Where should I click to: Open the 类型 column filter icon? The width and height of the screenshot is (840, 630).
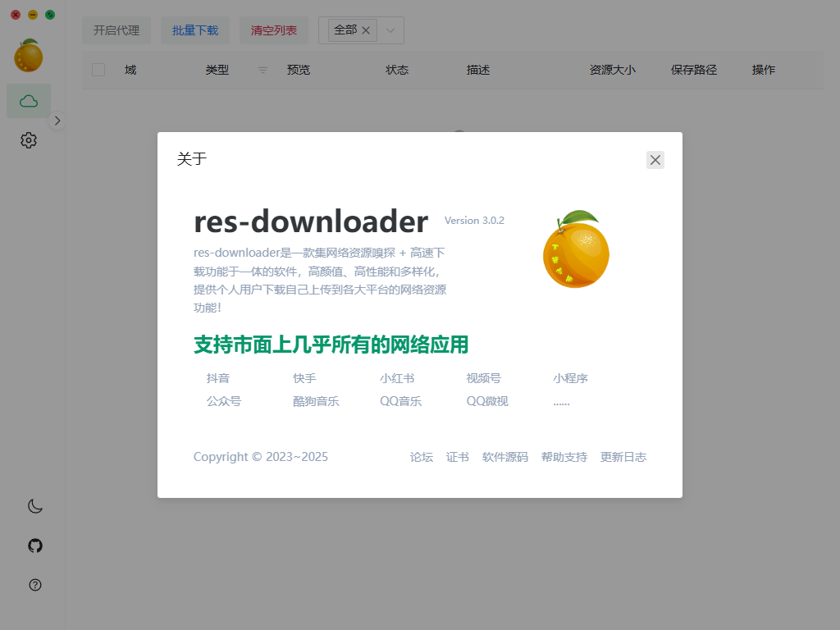(262, 71)
